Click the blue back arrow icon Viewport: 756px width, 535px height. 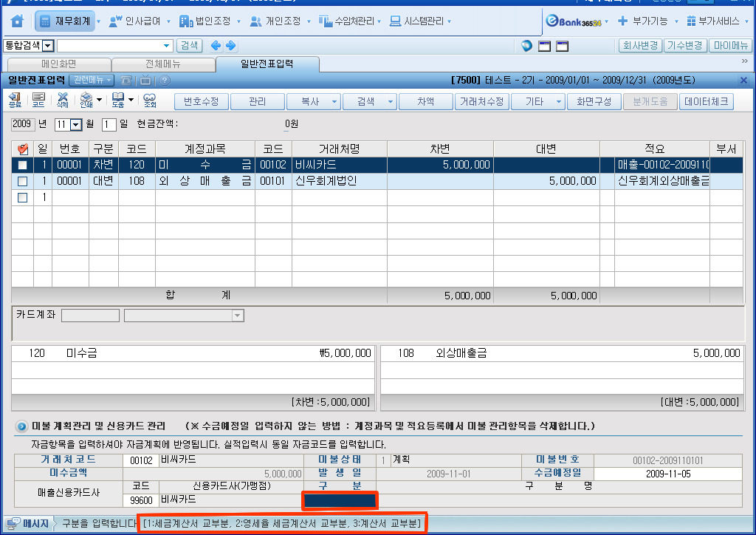tap(216, 46)
